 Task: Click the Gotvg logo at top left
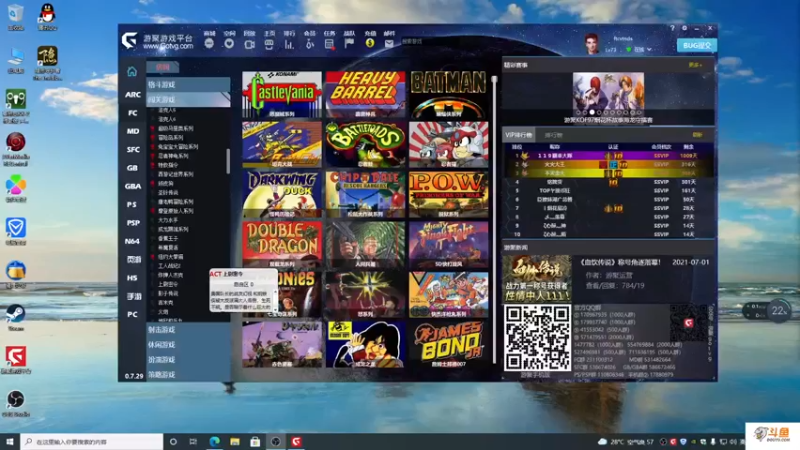tap(129, 40)
